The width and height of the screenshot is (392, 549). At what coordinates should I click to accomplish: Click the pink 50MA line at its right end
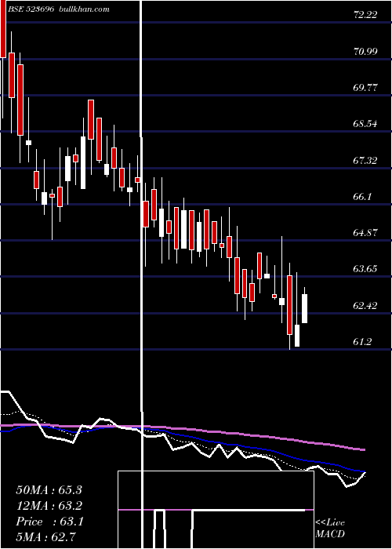[363, 449]
